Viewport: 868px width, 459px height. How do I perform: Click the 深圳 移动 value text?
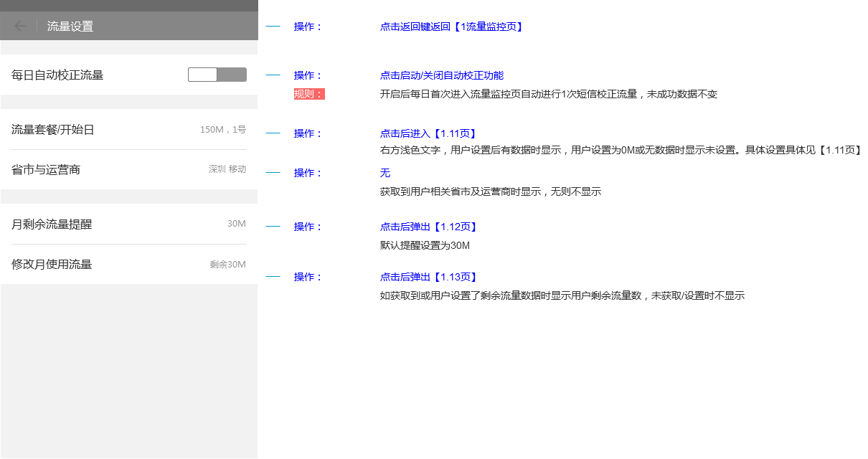[x=227, y=170]
